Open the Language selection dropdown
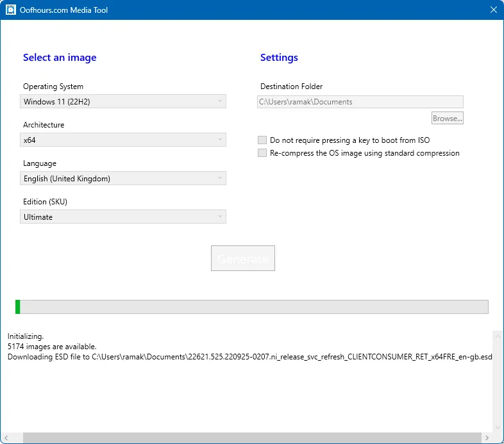Image resolution: width=504 pixels, height=444 pixels. pyautogui.click(x=123, y=178)
